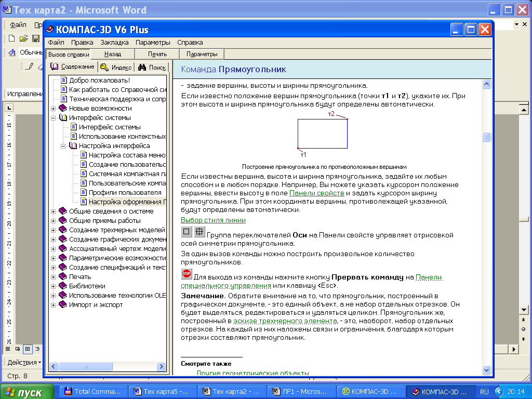
Task: Select Профили пользователя topic
Action: point(125,192)
